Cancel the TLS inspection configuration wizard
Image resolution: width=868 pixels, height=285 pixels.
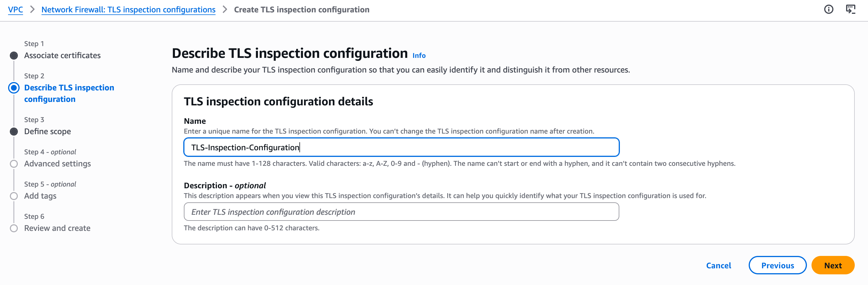(718, 265)
